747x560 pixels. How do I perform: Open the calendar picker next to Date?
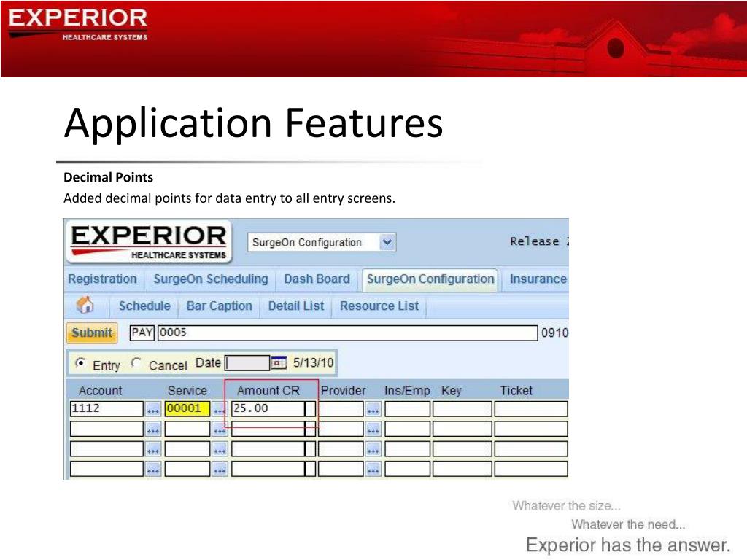pos(279,363)
